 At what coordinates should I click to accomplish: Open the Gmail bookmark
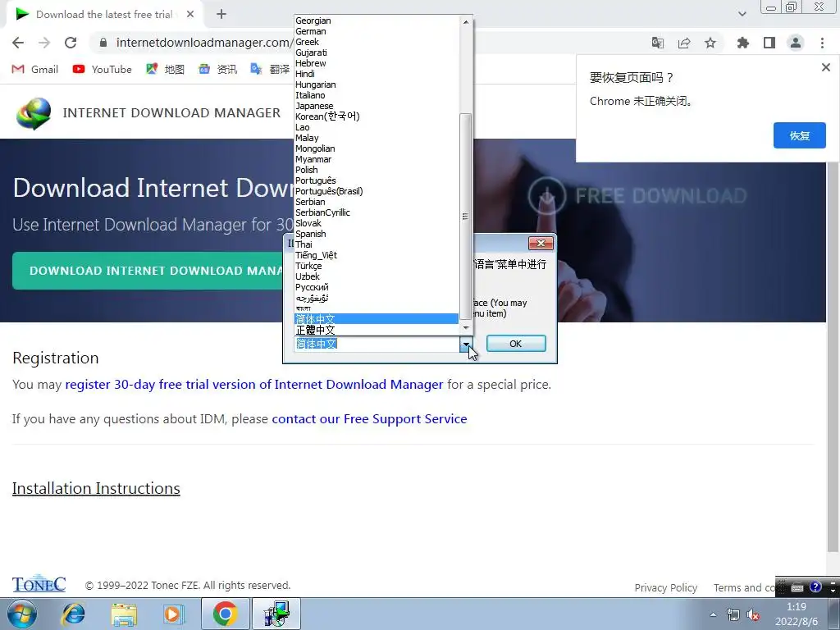click(x=35, y=69)
